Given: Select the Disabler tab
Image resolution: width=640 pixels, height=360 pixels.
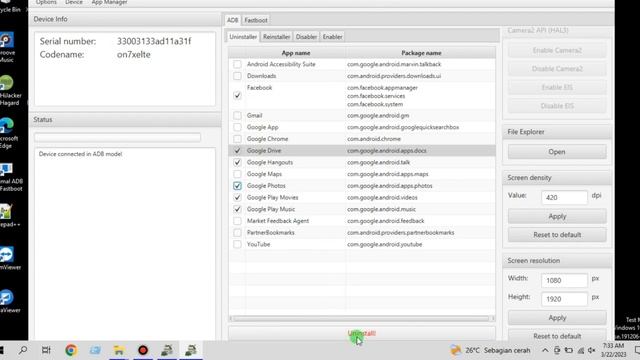Looking at the screenshot, I should point(306,37).
